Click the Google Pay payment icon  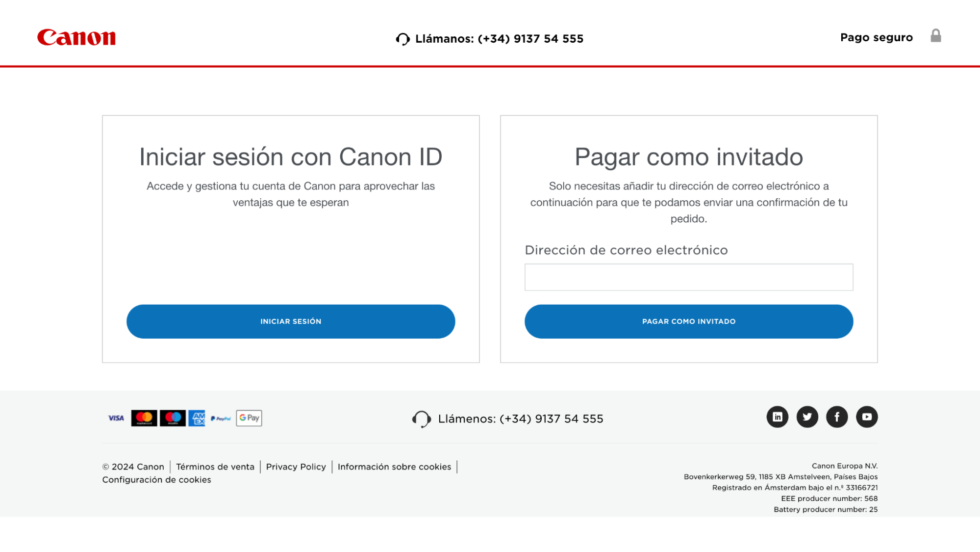coord(249,418)
